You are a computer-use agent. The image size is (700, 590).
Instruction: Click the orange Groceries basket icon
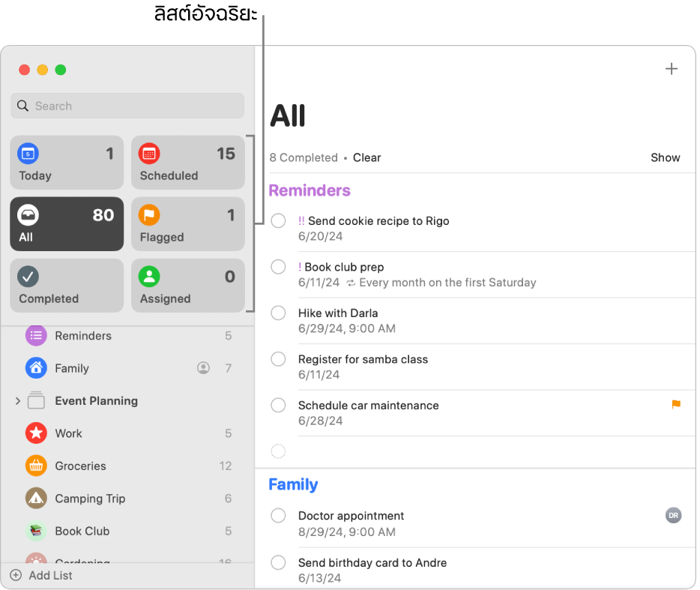[36, 466]
